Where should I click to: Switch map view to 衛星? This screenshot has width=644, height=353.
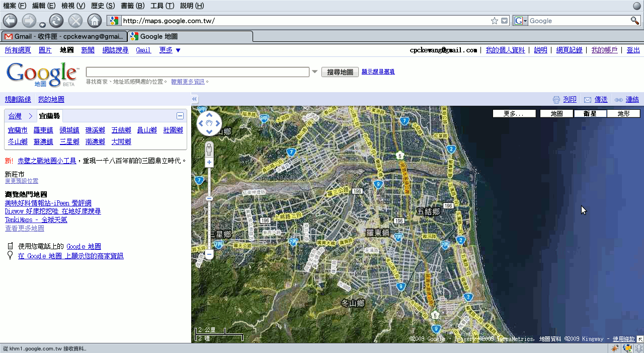coord(590,114)
